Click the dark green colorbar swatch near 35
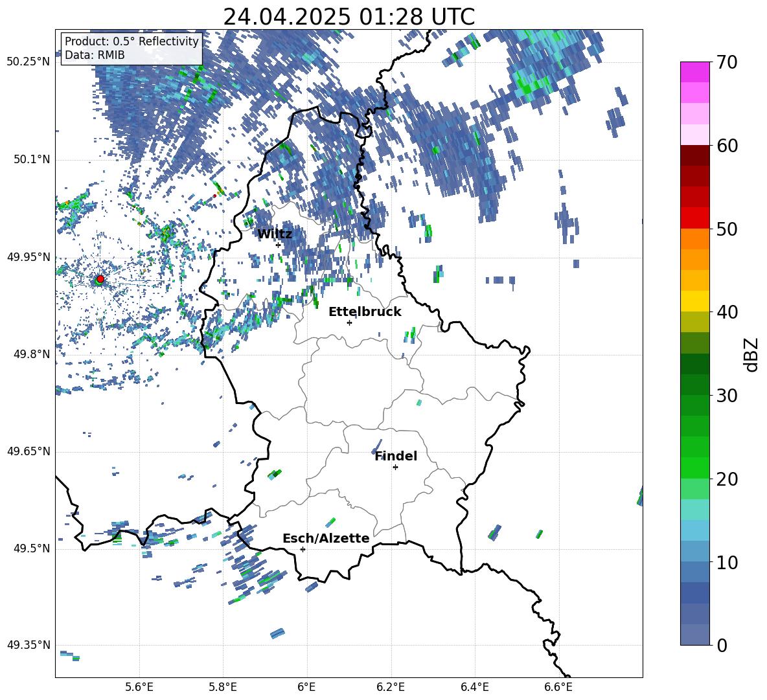Image resolution: width=767 pixels, height=700 pixels. pos(695,364)
